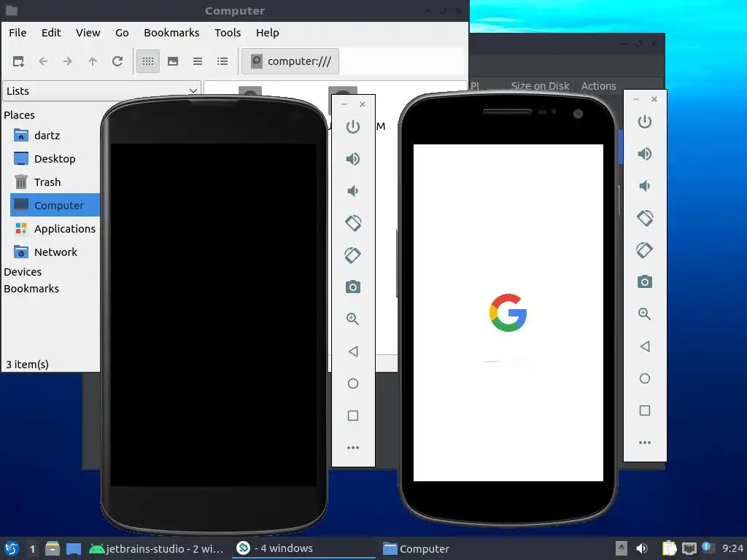Click the rotate right icon on the left emulator toolbar

(x=353, y=255)
